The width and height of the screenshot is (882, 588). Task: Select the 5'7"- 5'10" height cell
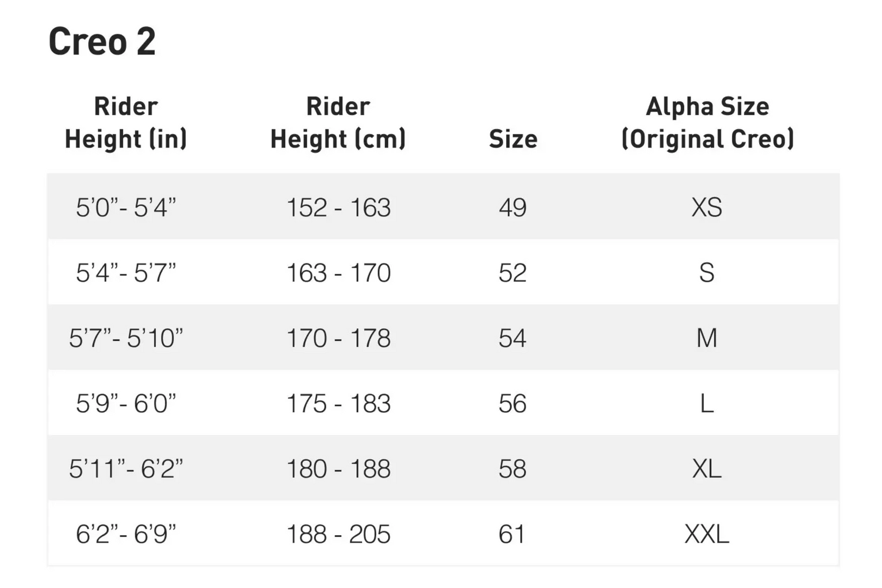[x=126, y=338]
